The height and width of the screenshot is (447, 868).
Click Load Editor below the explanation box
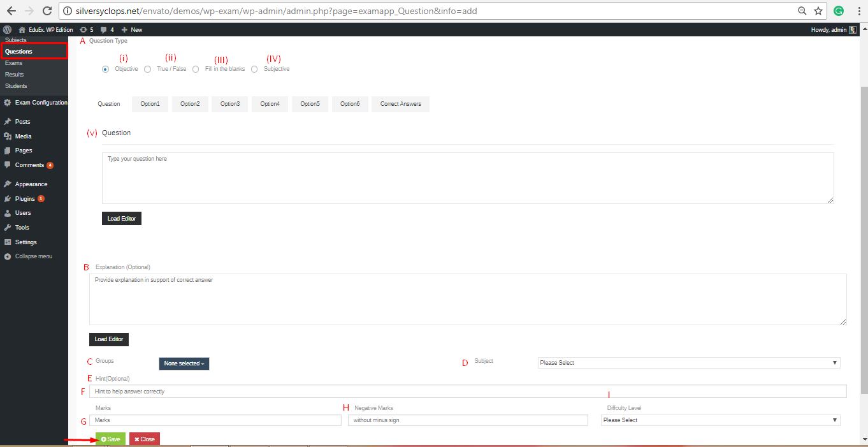pos(109,339)
